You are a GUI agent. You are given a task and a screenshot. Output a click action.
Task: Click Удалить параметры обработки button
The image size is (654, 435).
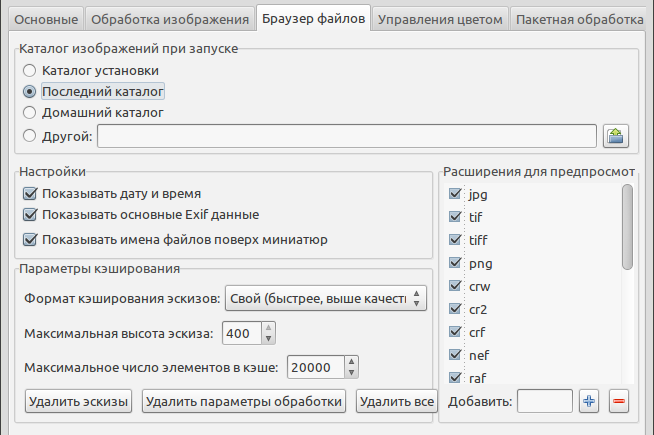[244, 401]
